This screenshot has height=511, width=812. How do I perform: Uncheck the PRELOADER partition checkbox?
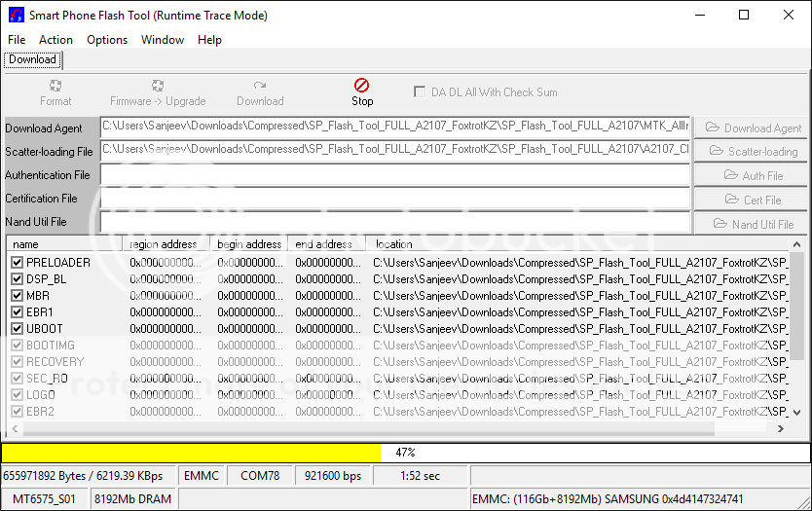pyautogui.click(x=17, y=263)
